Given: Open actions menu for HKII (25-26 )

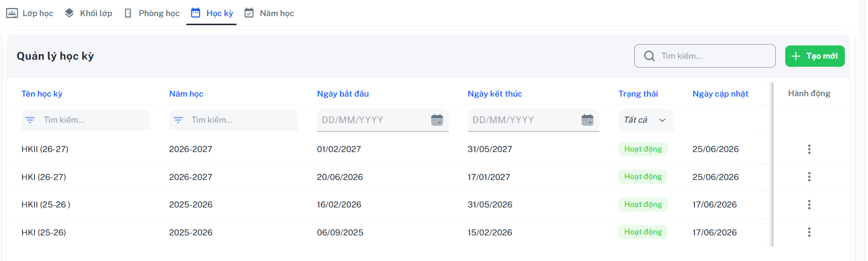Looking at the screenshot, I should [x=809, y=205].
